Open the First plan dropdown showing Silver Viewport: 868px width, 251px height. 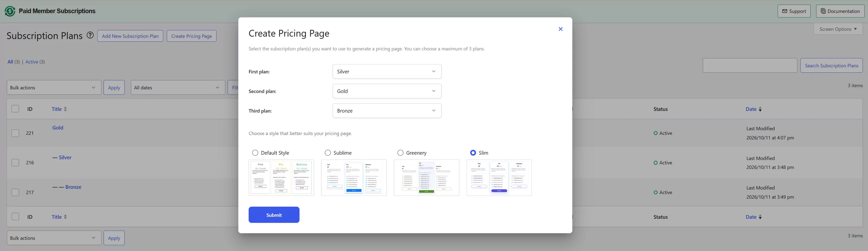pos(387,71)
